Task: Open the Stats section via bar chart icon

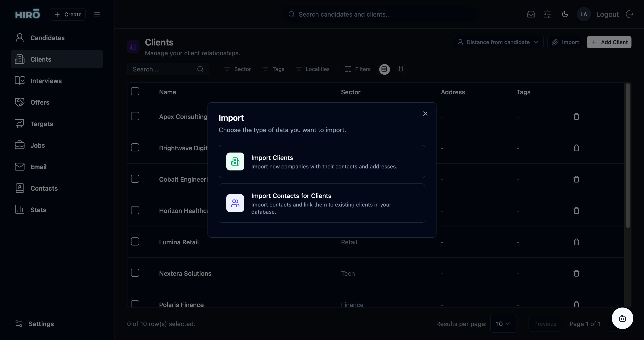Action: (19, 210)
